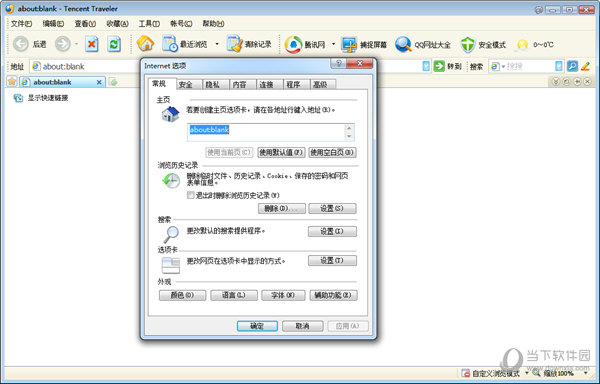Click the Fonts (字体) button
This screenshot has height=384, width=600.
[283, 295]
